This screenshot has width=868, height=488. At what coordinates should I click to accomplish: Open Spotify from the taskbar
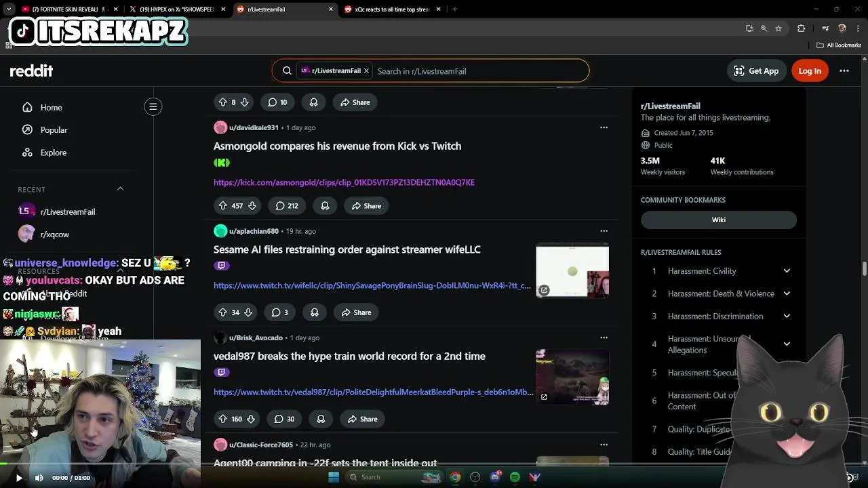(x=515, y=477)
